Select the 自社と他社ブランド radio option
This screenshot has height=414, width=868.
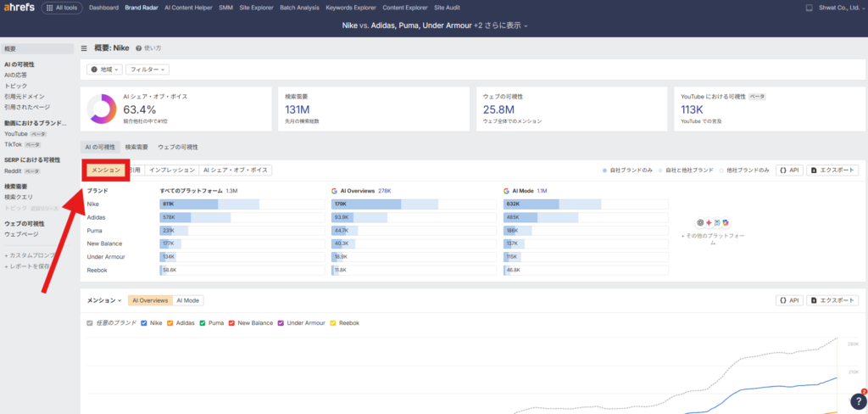662,171
